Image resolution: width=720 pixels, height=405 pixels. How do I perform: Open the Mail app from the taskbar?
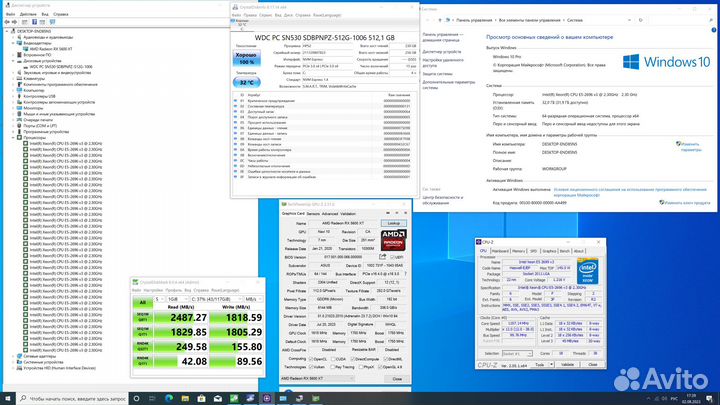pos(218,399)
